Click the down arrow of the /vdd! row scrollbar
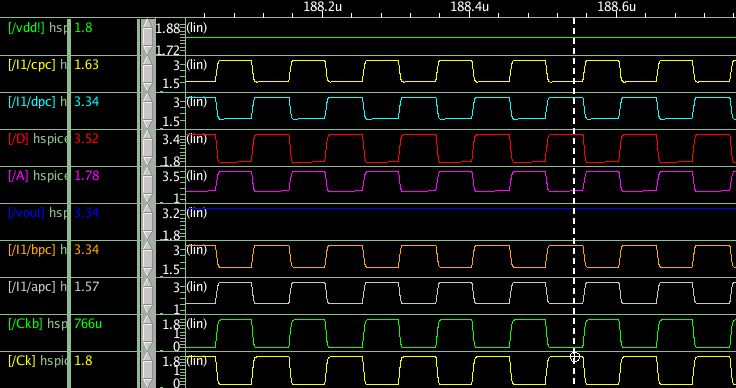 coord(147,51)
